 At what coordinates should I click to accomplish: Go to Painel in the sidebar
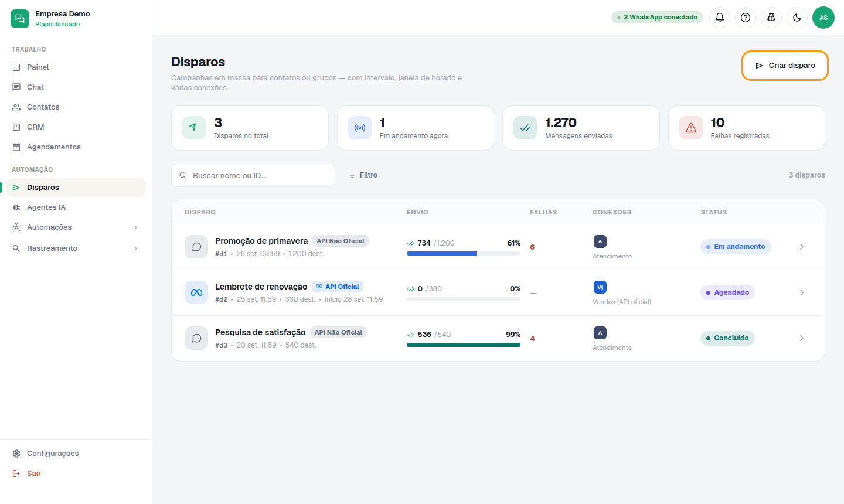point(76,67)
